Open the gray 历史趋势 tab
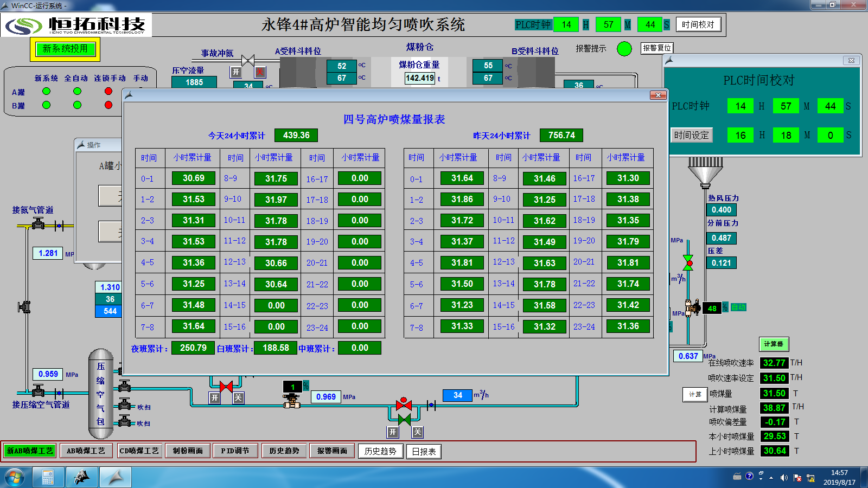Image resolution: width=868 pixels, height=488 pixels. [x=284, y=451]
